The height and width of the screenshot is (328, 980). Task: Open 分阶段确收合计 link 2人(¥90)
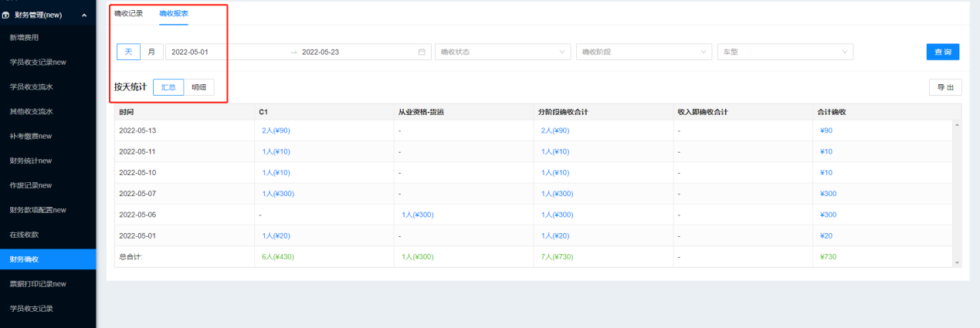pos(555,130)
